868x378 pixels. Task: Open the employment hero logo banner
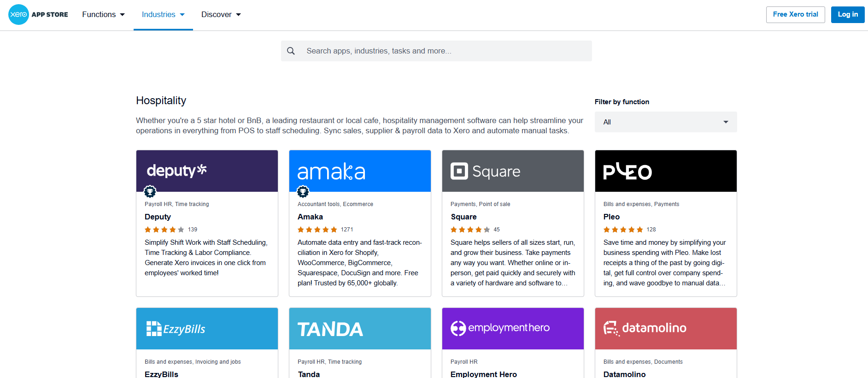(513, 329)
